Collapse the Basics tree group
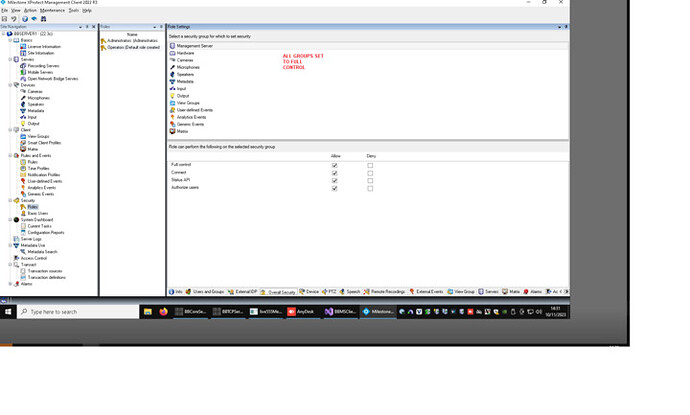 pos(10,40)
